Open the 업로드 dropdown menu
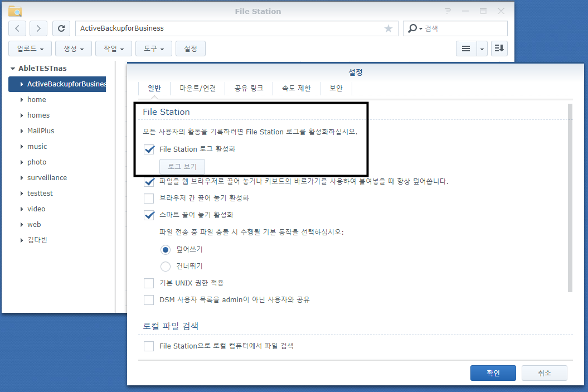 click(x=30, y=49)
